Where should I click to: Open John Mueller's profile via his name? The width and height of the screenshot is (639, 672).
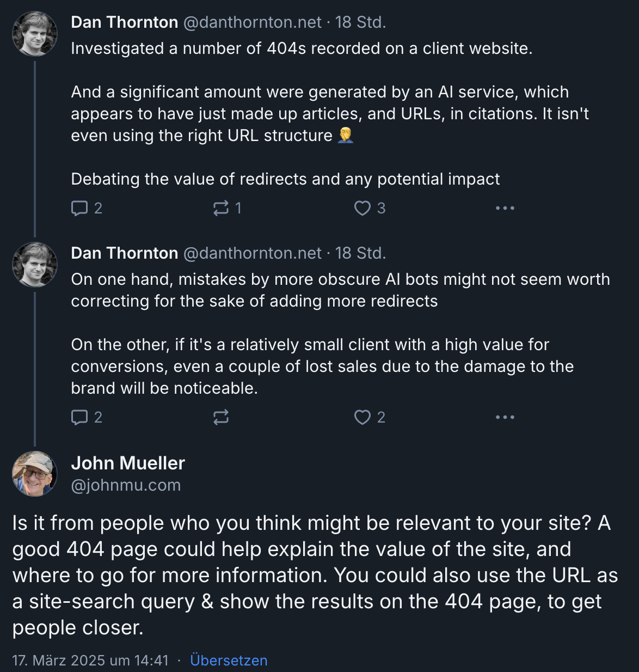click(128, 463)
